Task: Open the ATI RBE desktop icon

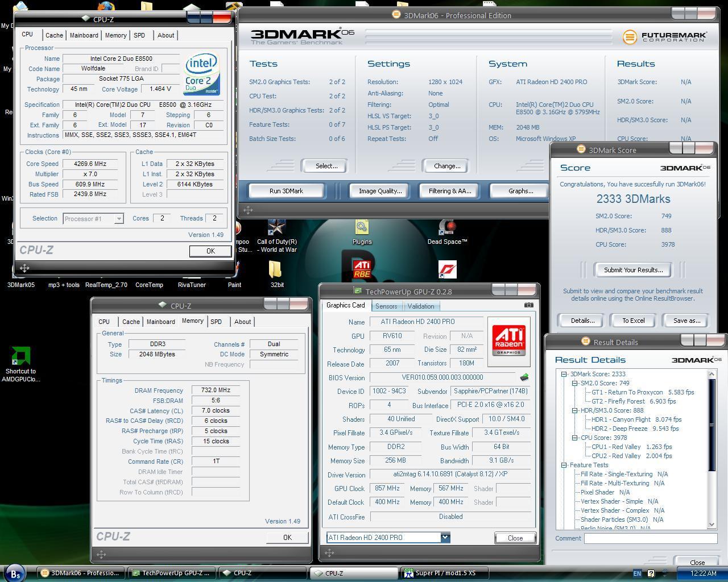Action: tap(362, 269)
